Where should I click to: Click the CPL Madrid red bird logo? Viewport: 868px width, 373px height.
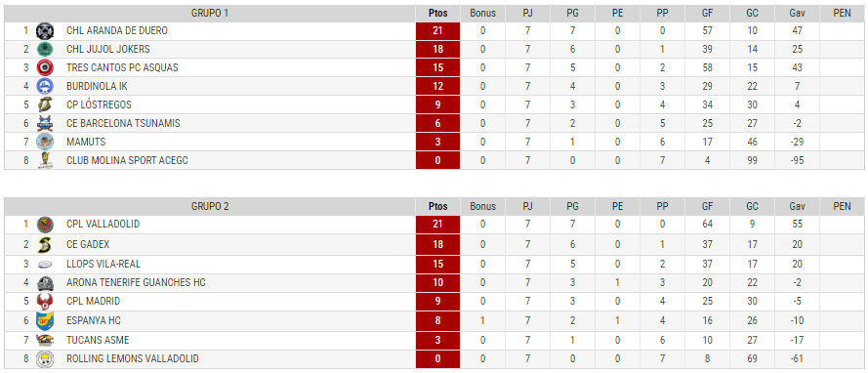pyautogui.click(x=44, y=302)
